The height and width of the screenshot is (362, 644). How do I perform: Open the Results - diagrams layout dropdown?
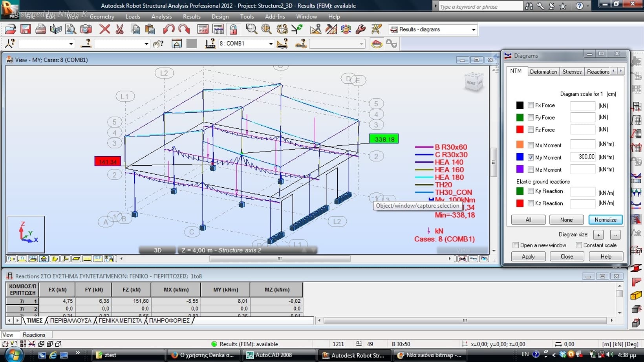pyautogui.click(x=473, y=30)
